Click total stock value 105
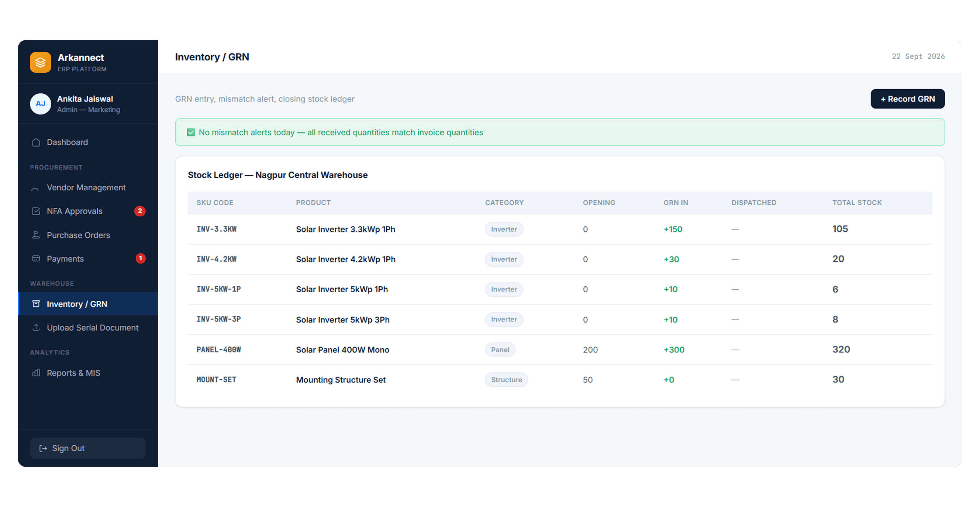 click(x=840, y=229)
